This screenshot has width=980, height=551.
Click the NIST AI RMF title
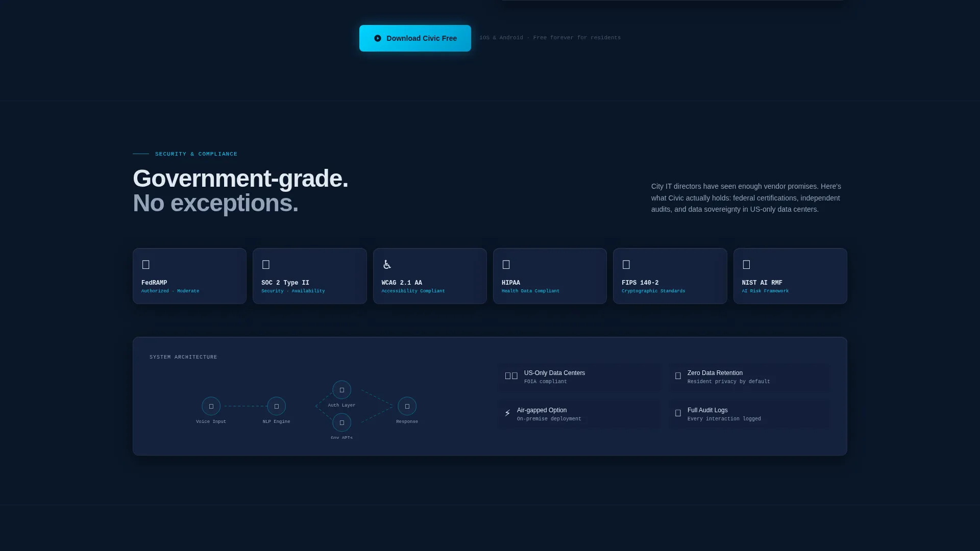(x=762, y=283)
